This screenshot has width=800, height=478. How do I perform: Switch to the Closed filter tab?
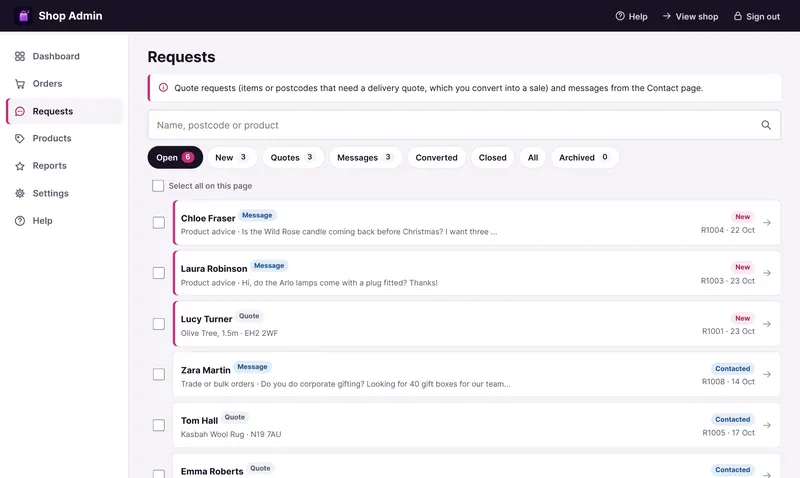click(x=492, y=157)
